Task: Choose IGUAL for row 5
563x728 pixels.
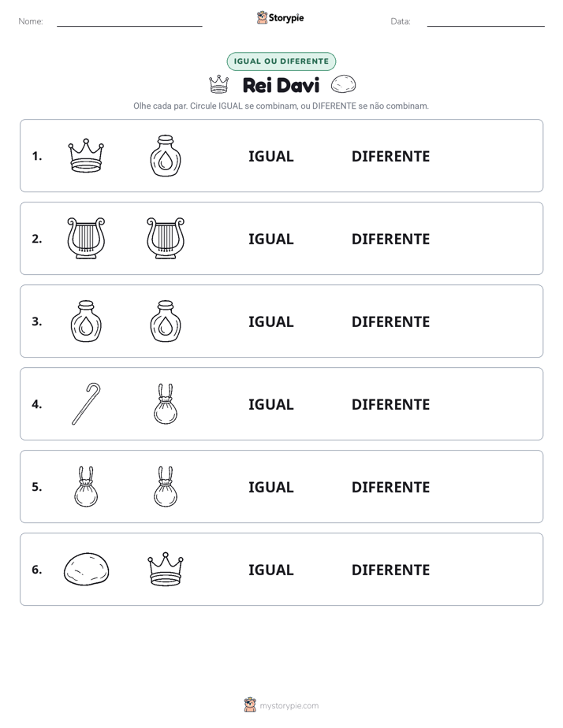Action: tap(270, 487)
